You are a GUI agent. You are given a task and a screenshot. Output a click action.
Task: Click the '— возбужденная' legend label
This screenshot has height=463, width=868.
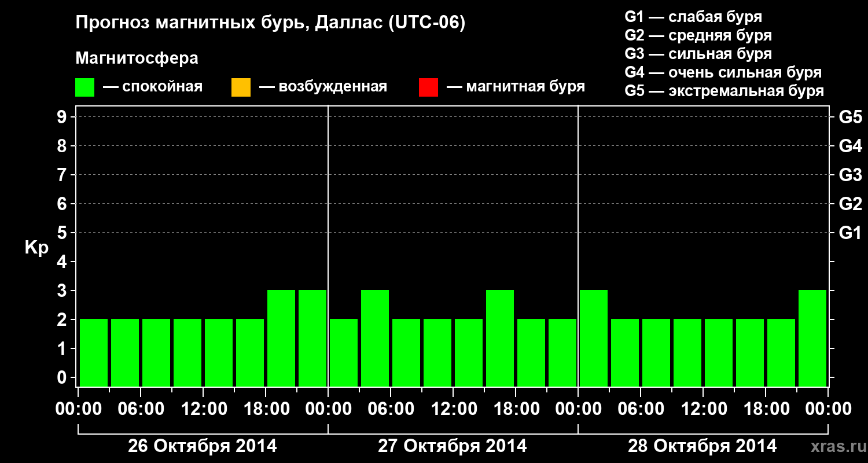[323, 87]
